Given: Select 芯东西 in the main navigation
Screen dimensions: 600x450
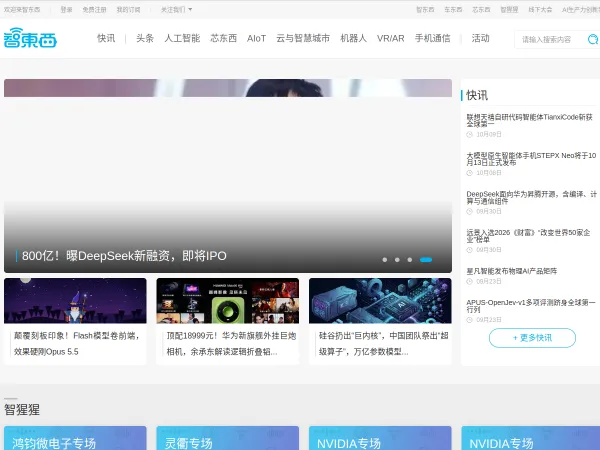Looking at the screenshot, I should 223,38.
